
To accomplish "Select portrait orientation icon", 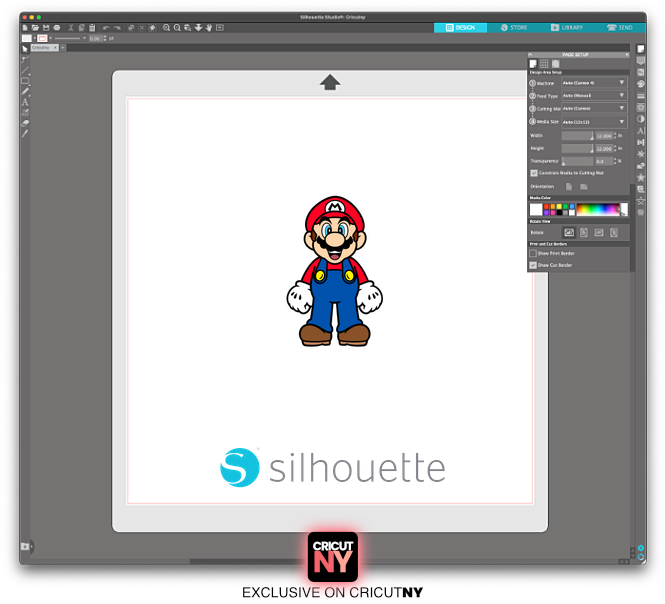I will pos(569,187).
